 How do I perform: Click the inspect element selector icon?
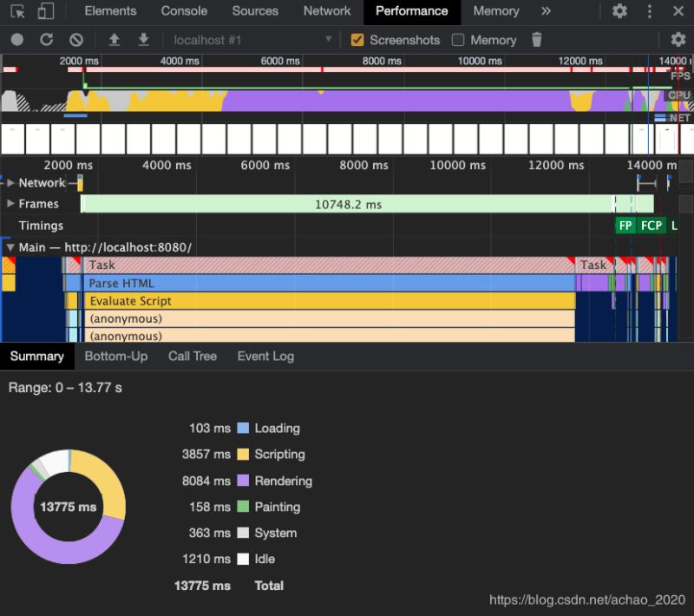point(17,11)
